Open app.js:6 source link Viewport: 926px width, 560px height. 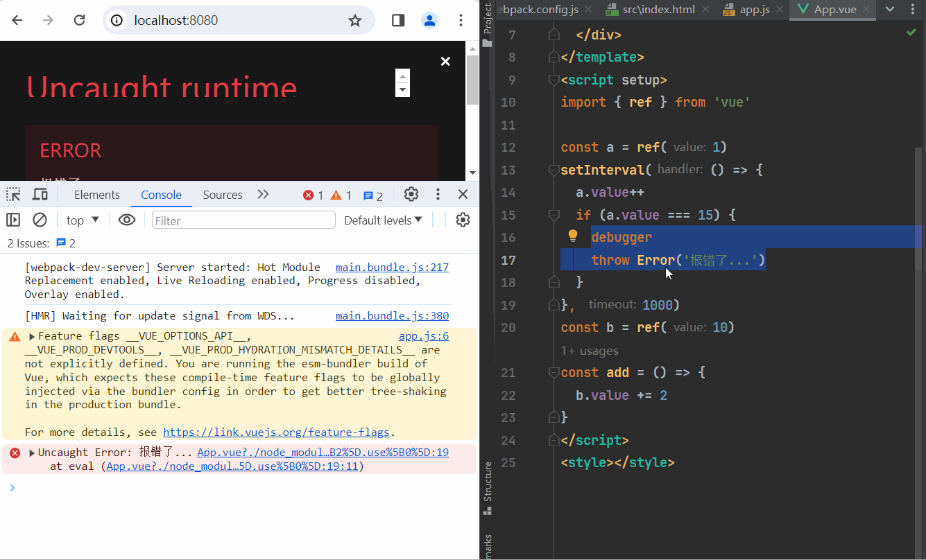pos(424,336)
